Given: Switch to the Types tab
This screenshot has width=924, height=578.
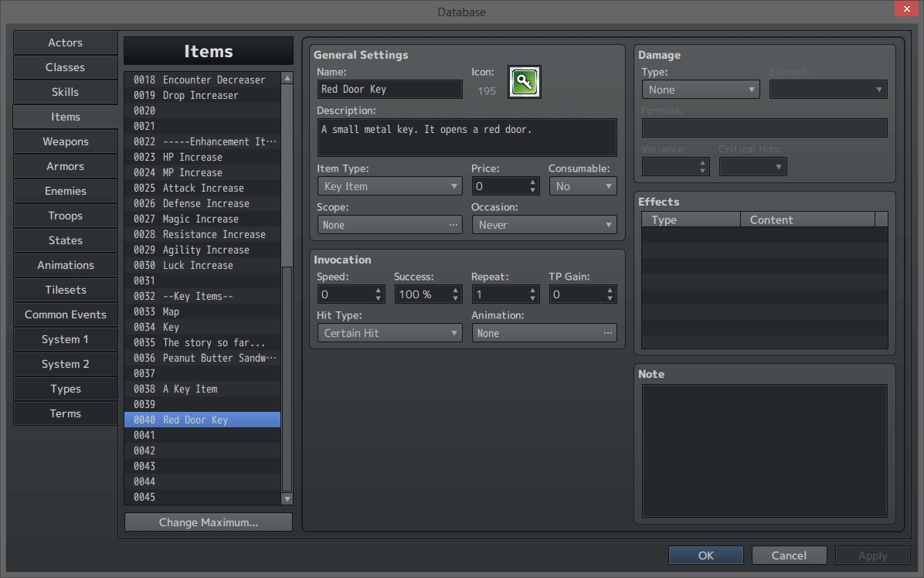Looking at the screenshot, I should pos(66,389).
